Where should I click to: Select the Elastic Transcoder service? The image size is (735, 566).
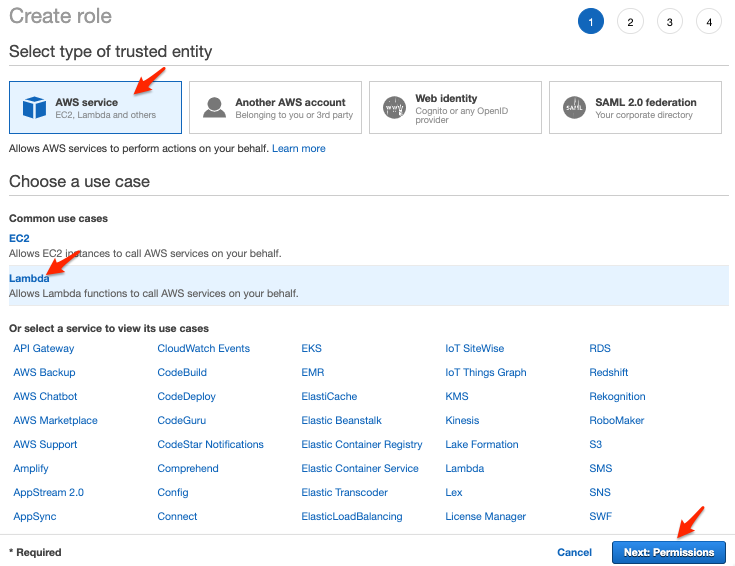[x=345, y=492]
